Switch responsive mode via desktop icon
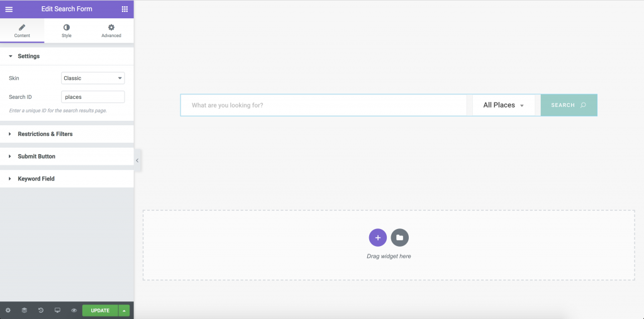Screen dimensions: 644x319 57,310
